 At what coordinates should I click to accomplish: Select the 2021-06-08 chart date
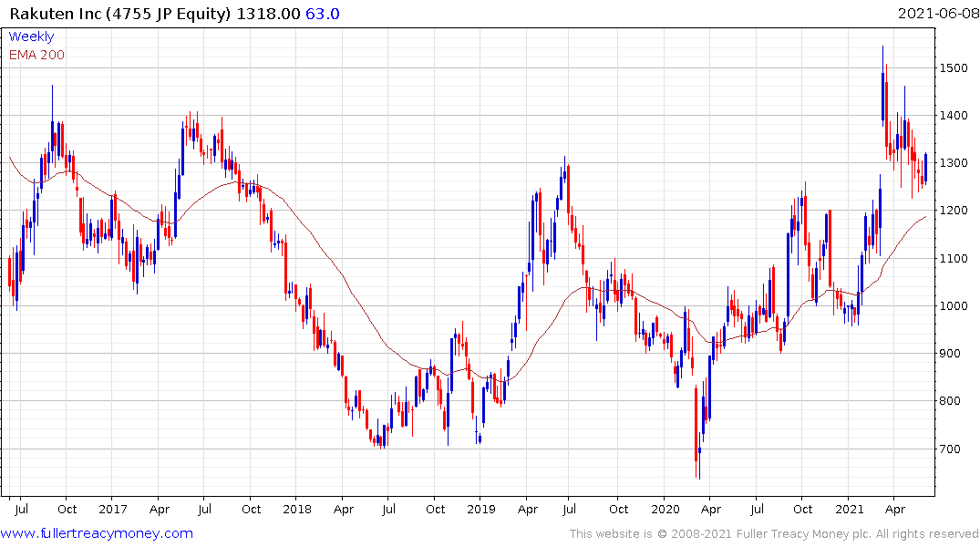coord(936,13)
